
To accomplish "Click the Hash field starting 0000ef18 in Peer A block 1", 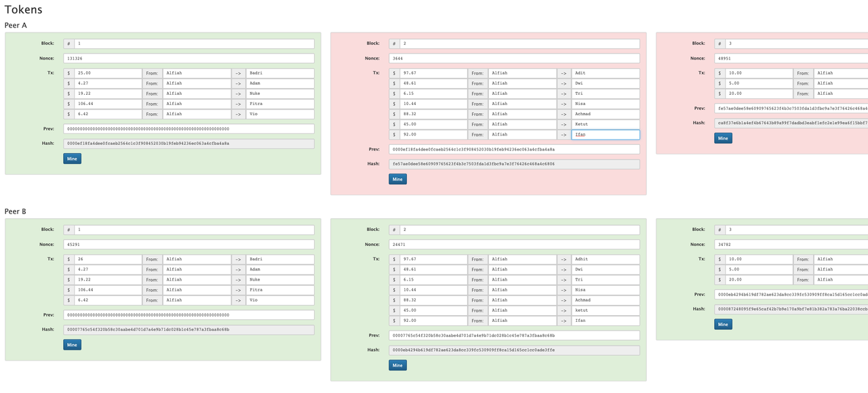I will [x=189, y=144].
